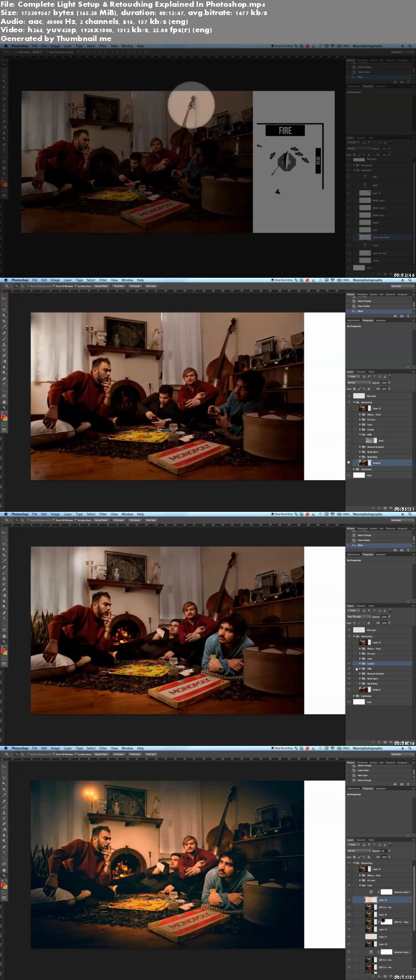Image resolution: width=416 pixels, height=980 pixels.
Task: Toggle Selective Color 1 visibility in 00:11:01 frame
Action: [x=348, y=952]
